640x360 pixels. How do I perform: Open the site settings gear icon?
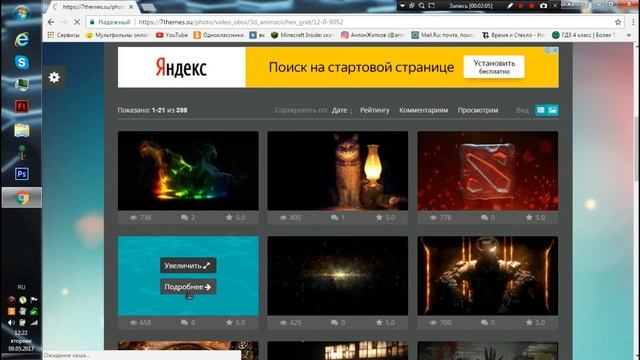click(54, 77)
